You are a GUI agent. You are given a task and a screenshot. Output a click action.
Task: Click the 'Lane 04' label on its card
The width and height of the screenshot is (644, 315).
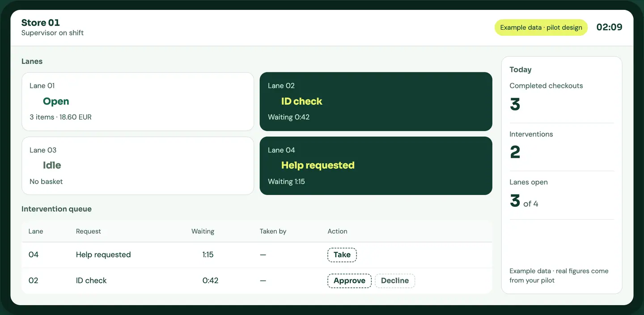click(x=281, y=150)
